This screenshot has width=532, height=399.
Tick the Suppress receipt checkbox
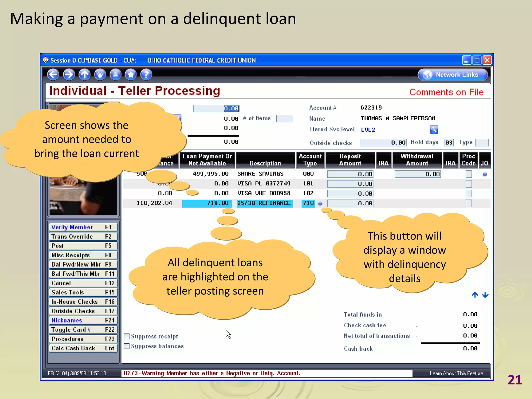(127, 336)
